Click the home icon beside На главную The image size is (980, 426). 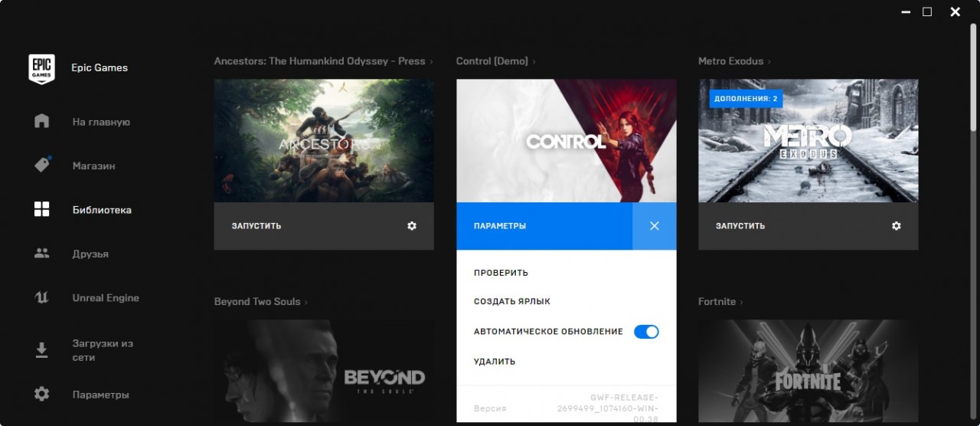[41, 122]
